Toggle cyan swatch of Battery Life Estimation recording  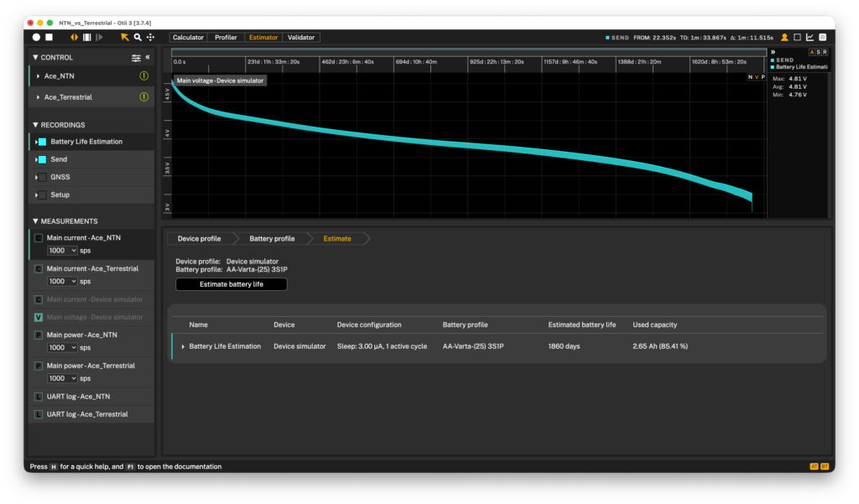coord(42,142)
